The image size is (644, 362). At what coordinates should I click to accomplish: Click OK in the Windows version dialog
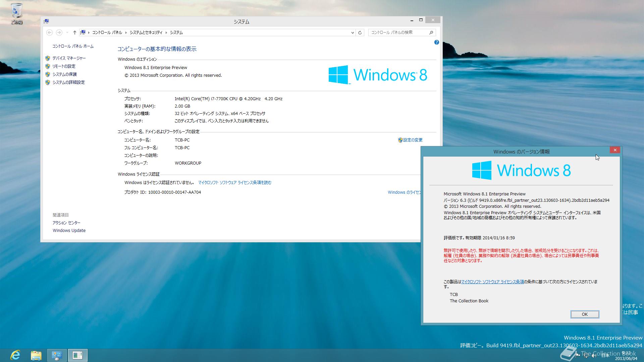[585, 314]
